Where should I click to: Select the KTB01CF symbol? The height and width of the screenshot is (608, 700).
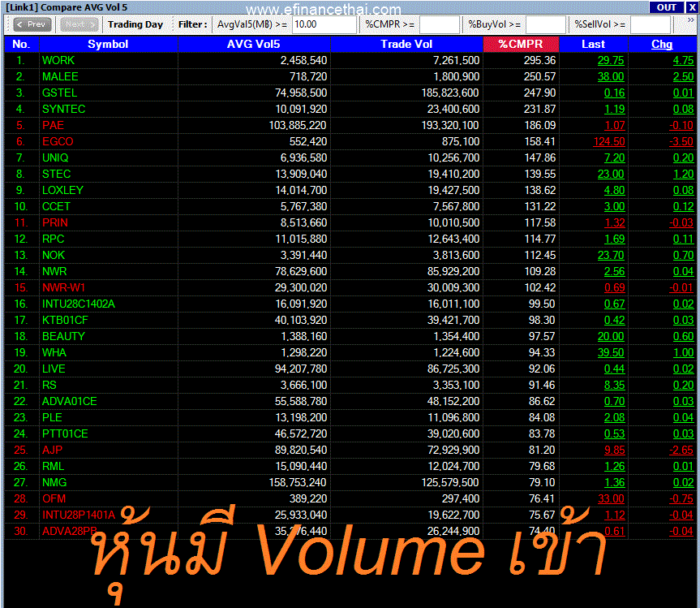(65, 321)
